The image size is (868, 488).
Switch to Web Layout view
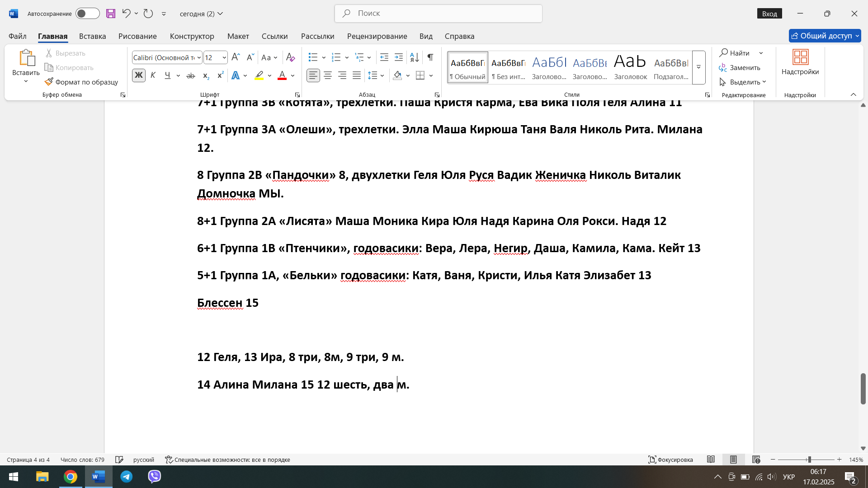756,460
